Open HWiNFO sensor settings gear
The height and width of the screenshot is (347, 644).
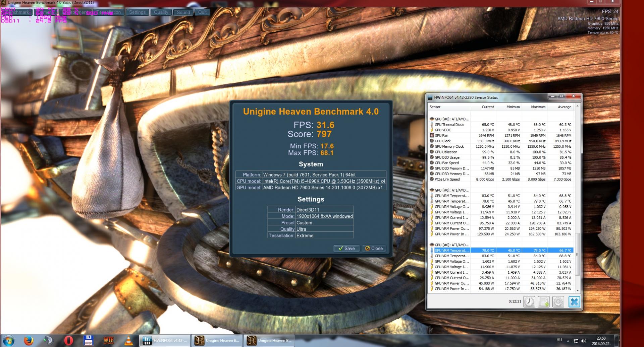click(x=558, y=302)
